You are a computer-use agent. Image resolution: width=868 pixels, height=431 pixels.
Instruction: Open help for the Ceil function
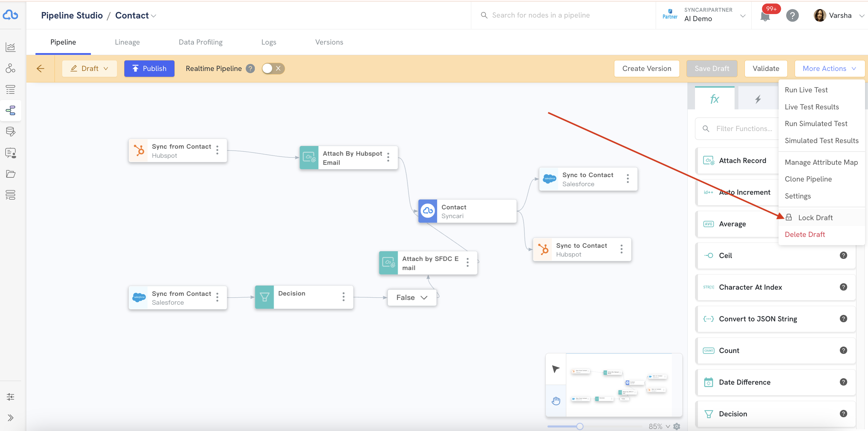(x=843, y=255)
